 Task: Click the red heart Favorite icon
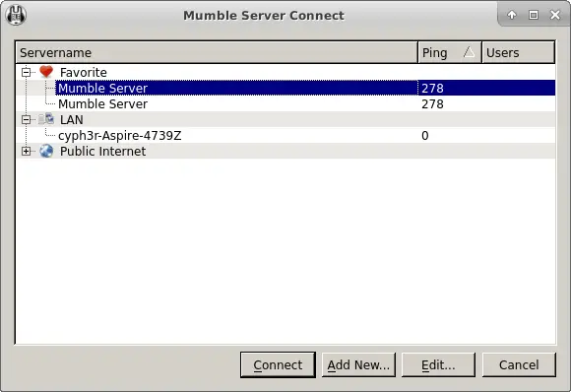(46, 72)
